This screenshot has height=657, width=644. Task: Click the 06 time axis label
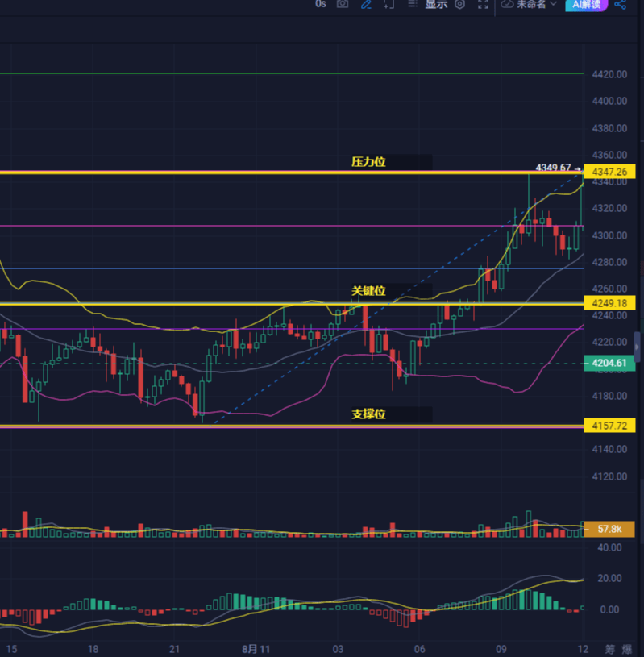tap(419, 649)
